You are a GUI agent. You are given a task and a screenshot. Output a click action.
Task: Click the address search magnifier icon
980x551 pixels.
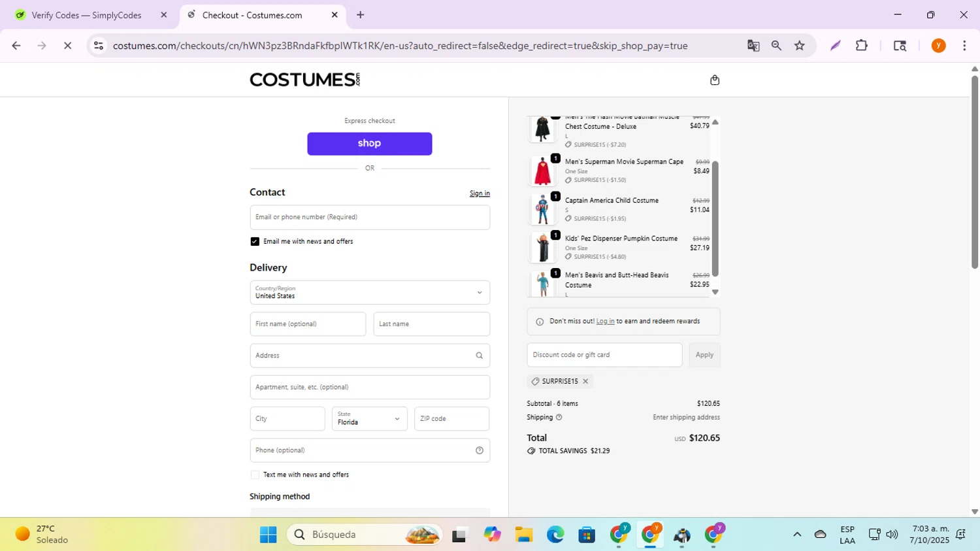click(479, 356)
